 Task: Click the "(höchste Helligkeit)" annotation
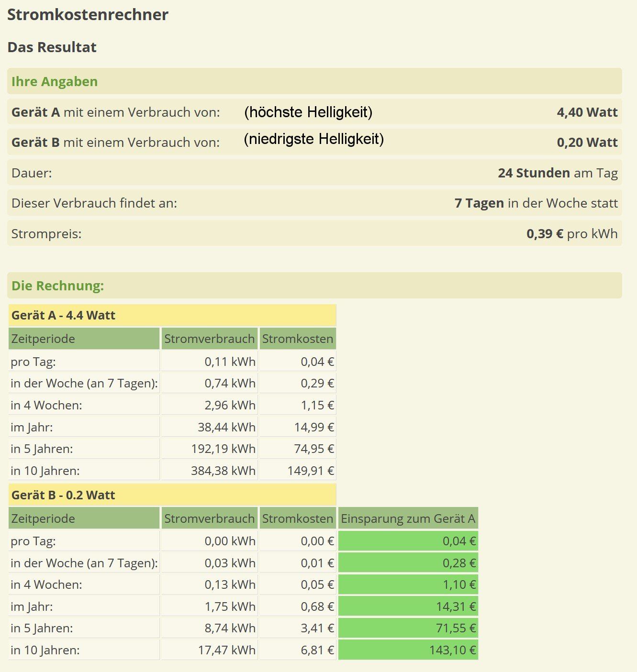[308, 112]
